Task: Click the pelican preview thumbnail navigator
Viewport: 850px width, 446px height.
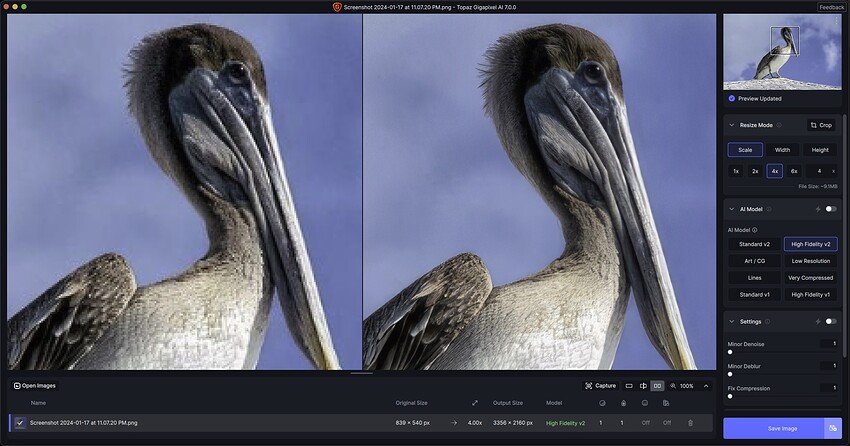Action: 782,50
